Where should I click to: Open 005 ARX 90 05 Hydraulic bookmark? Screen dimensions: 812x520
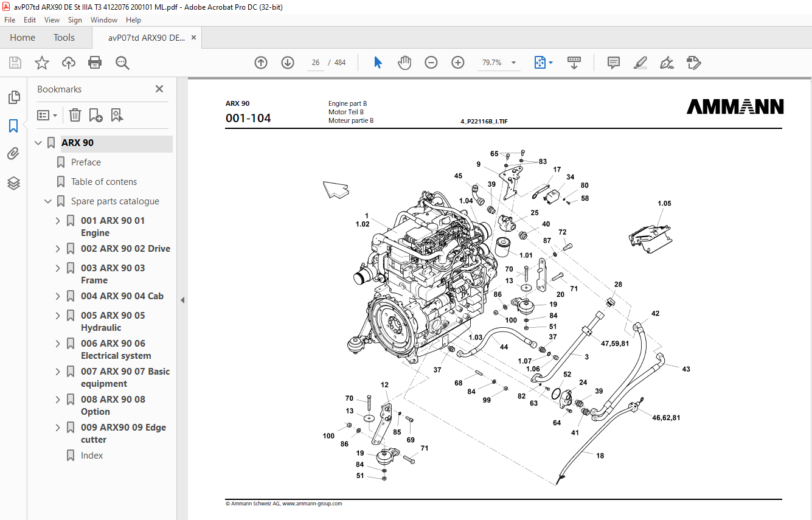(x=113, y=322)
